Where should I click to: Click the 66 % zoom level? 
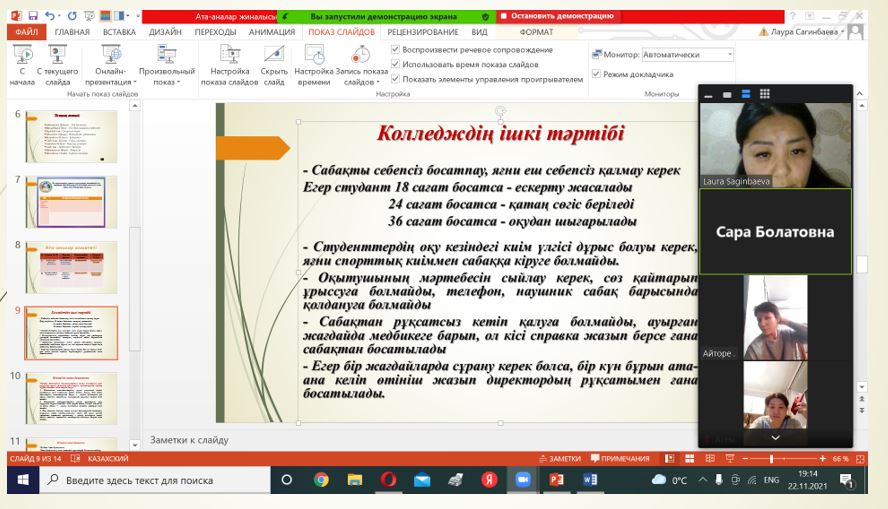click(840, 459)
